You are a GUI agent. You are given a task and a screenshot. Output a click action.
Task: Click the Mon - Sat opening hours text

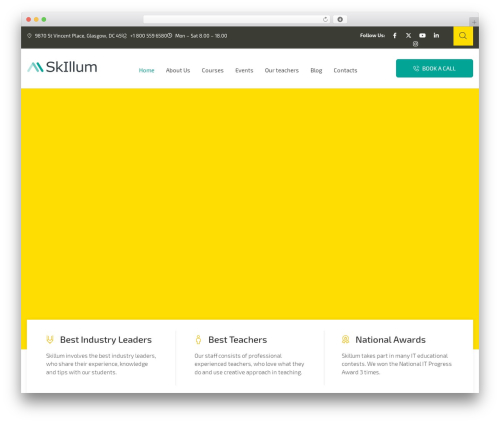point(201,36)
